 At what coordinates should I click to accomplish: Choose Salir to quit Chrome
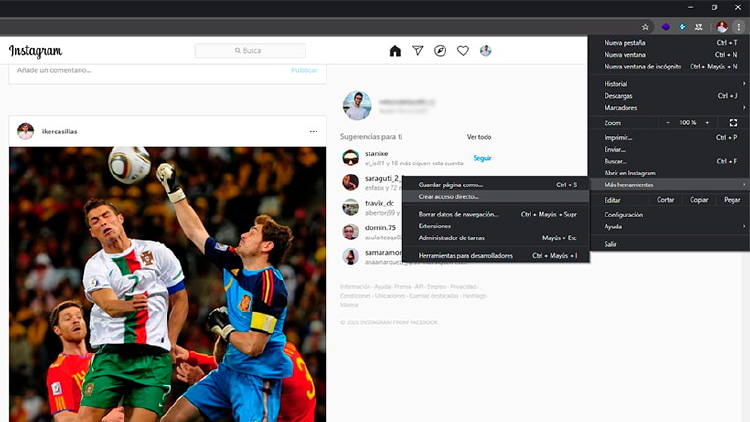(x=669, y=244)
